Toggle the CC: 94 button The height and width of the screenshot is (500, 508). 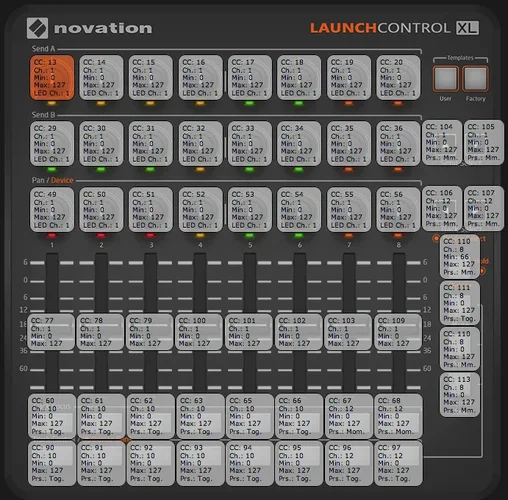click(250, 463)
